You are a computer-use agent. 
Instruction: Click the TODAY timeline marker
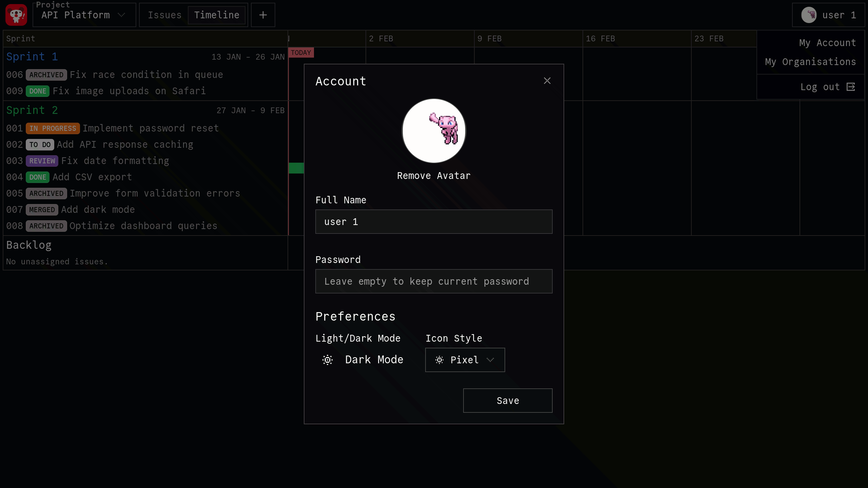pyautogui.click(x=301, y=53)
